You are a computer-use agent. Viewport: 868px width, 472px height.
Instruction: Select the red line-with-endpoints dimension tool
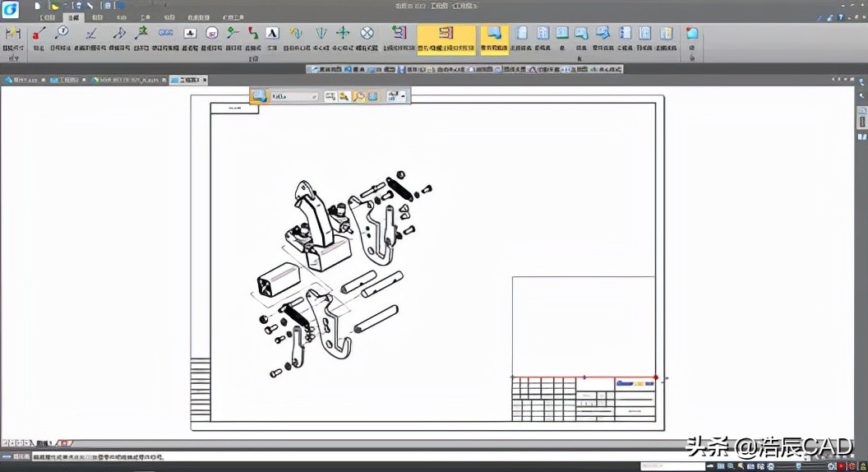(38, 34)
